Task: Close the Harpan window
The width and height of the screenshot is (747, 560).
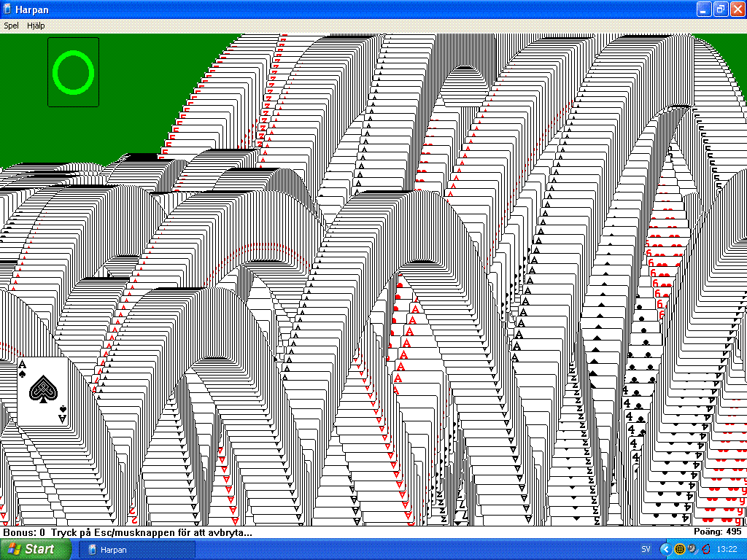Action: click(x=736, y=9)
